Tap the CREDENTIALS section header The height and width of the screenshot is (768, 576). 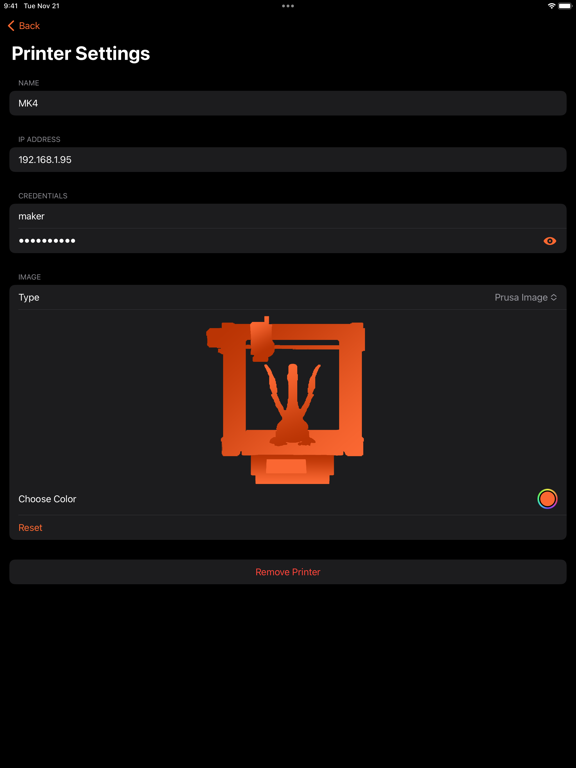pos(43,196)
